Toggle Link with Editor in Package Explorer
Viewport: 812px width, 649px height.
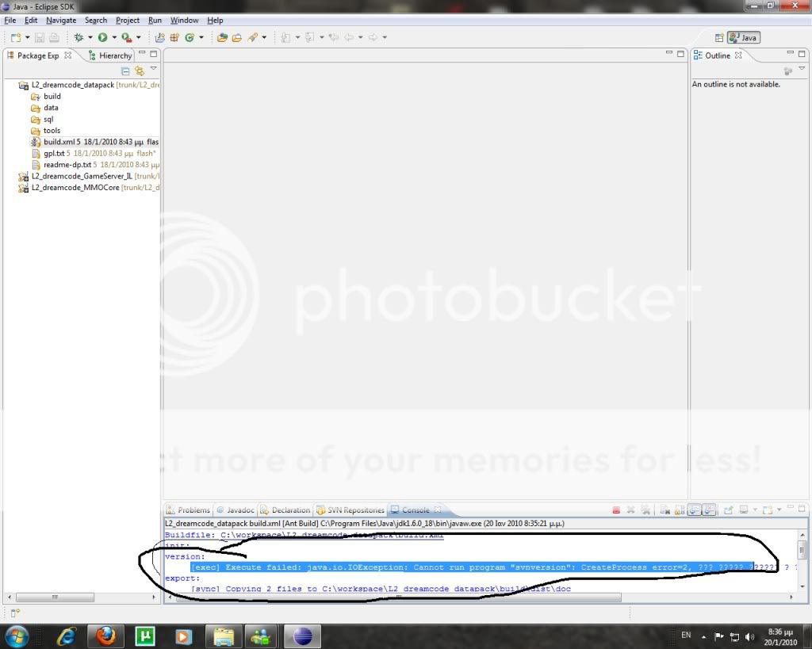point(140,71)
